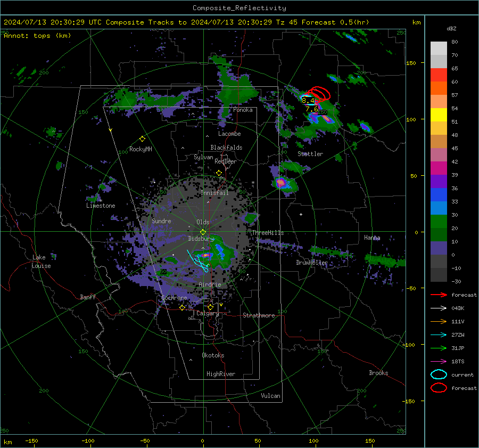Select the magenta 18TS arrow legend icon

point(439,362)
